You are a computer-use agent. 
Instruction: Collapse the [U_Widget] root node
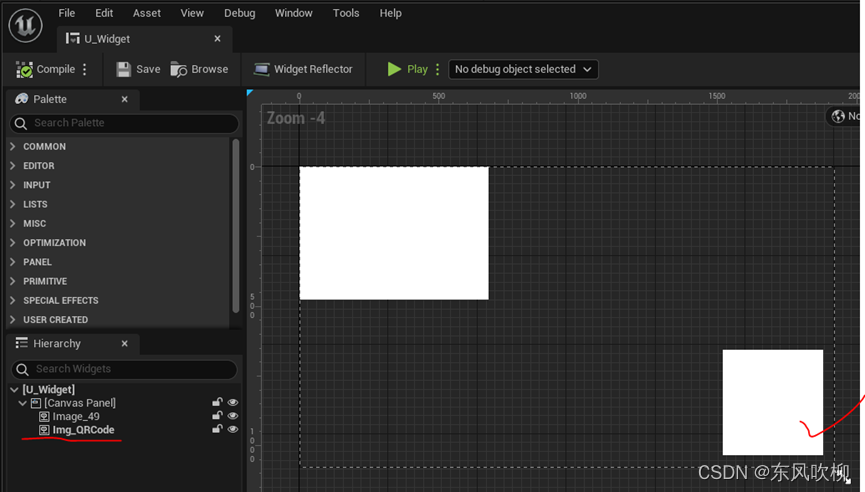tap(14, 390)
